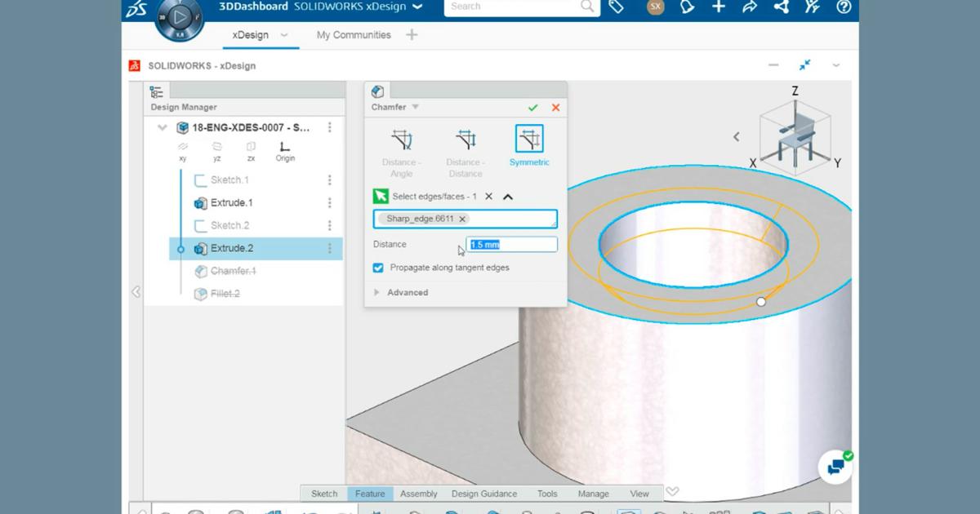Collapse the 18-ENG-XDES-0007 tree item
The image size is (980, 514).
[x=162, y=127]
